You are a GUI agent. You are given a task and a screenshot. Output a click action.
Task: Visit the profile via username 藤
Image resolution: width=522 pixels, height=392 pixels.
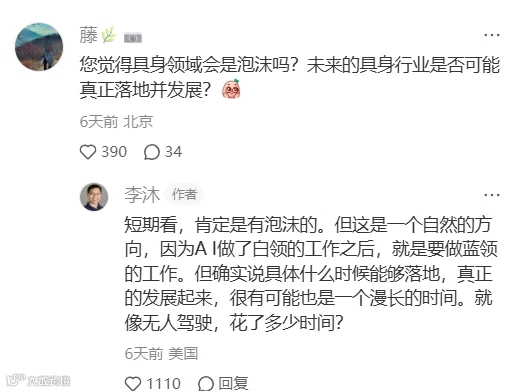[x=89, y=35]
